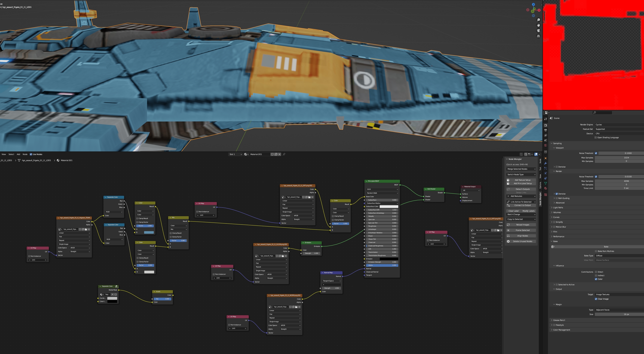The image size is (644, 354).
Task: Toggle the camera view icon
Action: coord(538,31)
